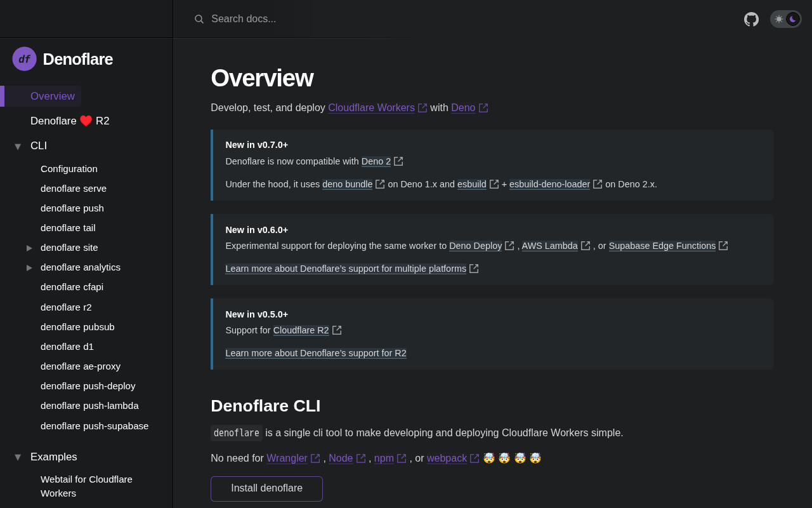Image resolution: width=812 pixels, height=508 pixels.
Task: Follow the esbuild-deno-loader link
Action: 549,184
